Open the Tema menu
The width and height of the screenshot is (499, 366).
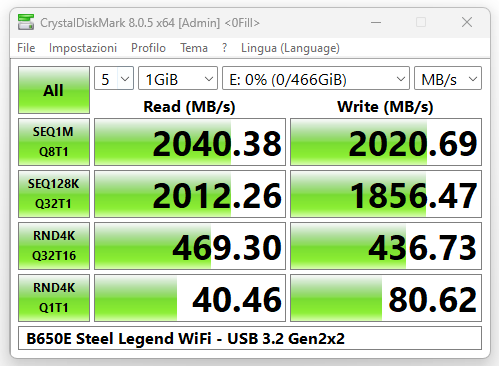(x=194, y=48)
